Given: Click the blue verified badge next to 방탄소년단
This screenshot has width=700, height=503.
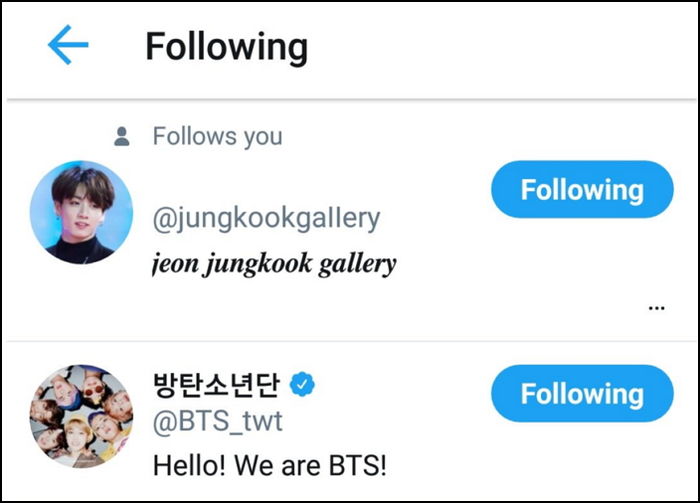Looking at the screenshot, I should tap(301, 383).
